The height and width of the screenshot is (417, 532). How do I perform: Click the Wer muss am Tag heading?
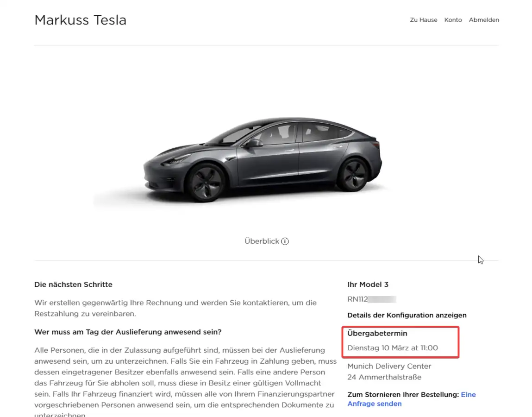(x=128, y=332)
